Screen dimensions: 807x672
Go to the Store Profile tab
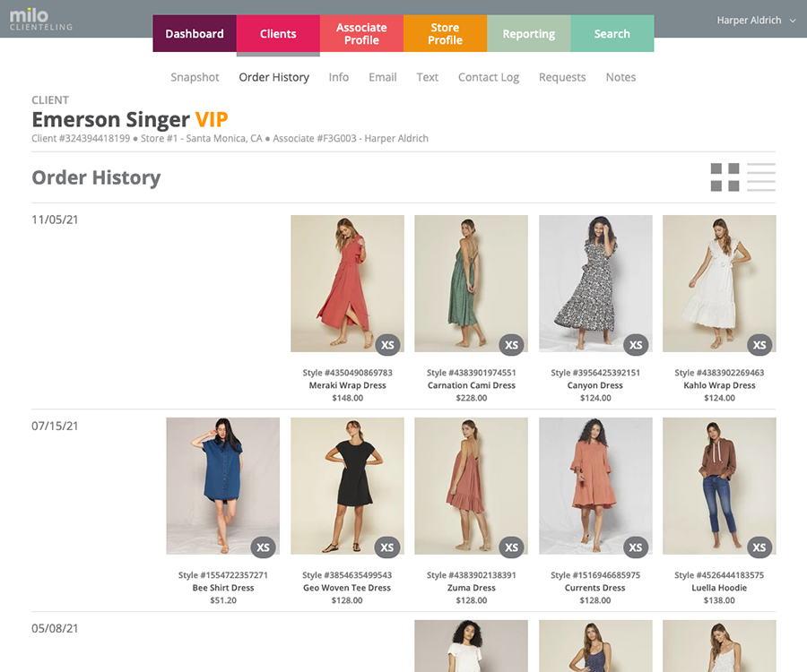[445, 33]
